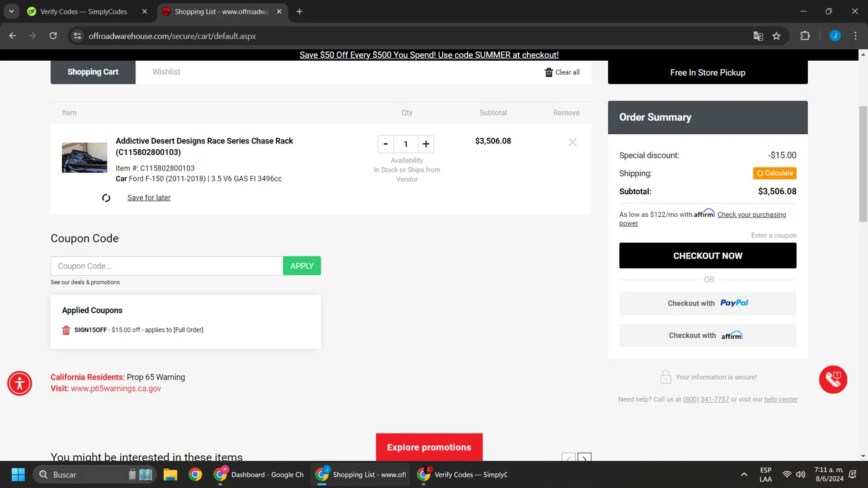Viewport: 868px width, 488px height.
Task: Open volume control icon
Action: [801, 475]
